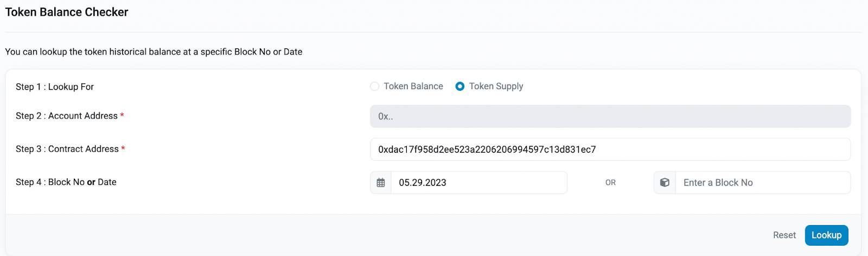
Task: Click the cube block icon
Action: click(665, 183)
